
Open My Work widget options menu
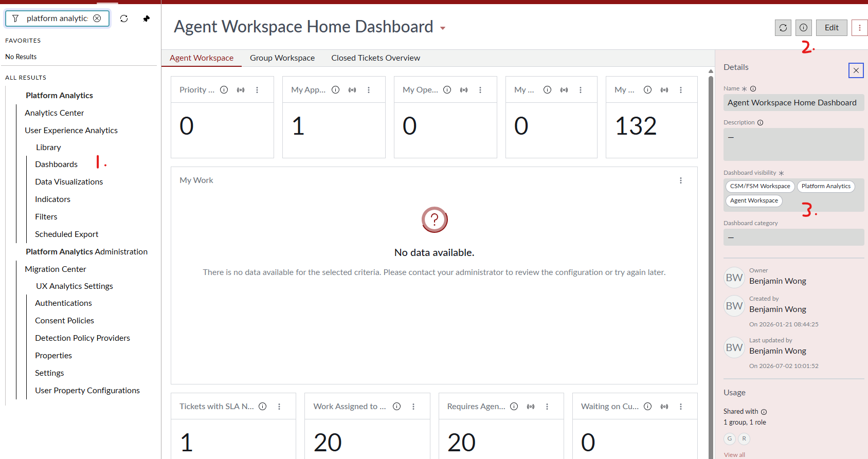(x=681, y=180)
